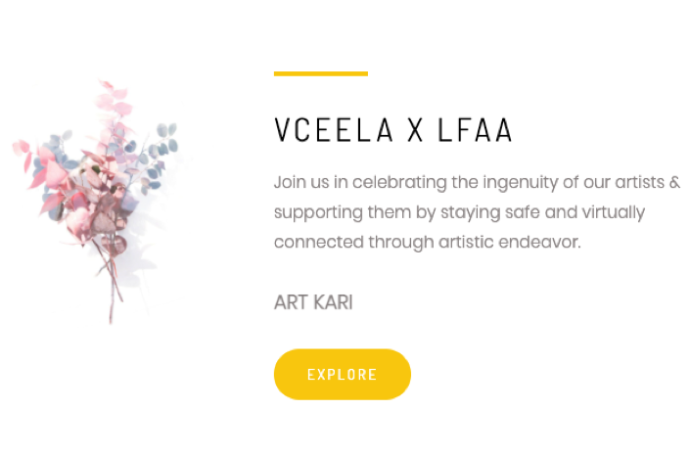690x455 pixels.
Task: Click the ART KARI text
Action: coord(313,302)
